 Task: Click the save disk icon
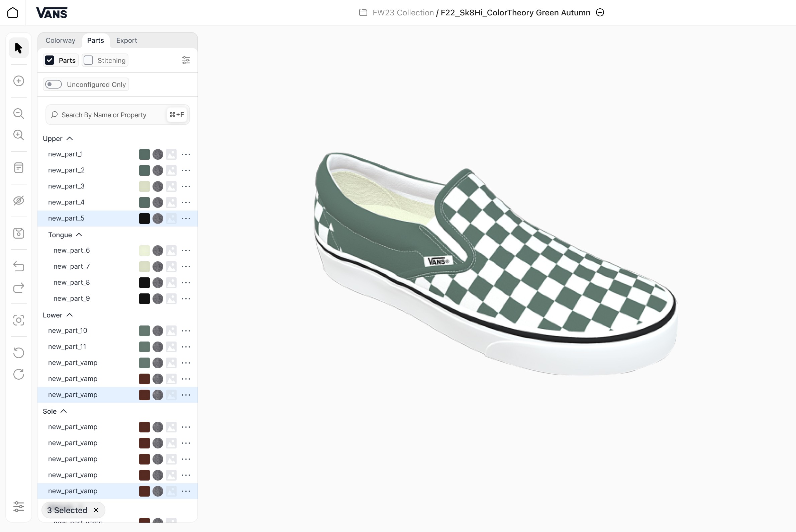(x=19, y=233)
